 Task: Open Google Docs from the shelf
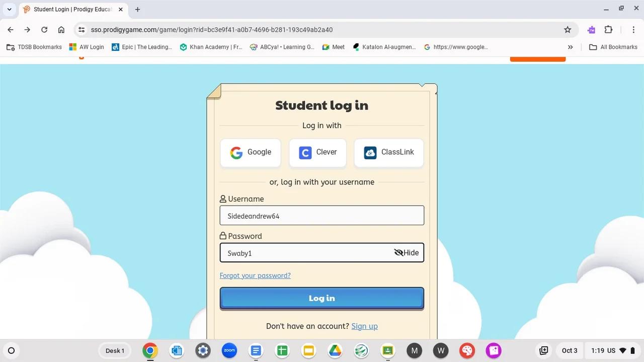pyautogui.click(x=256, y=350)
